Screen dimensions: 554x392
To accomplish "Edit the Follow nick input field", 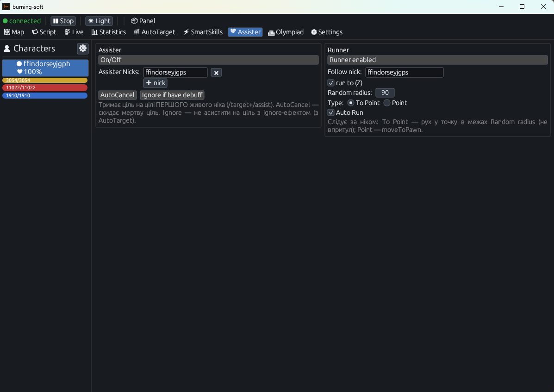I will (x=404, y=72).
